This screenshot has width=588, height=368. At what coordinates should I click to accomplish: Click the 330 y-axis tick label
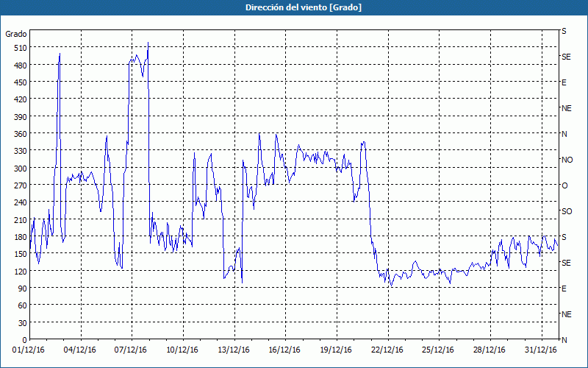[20, 151]
